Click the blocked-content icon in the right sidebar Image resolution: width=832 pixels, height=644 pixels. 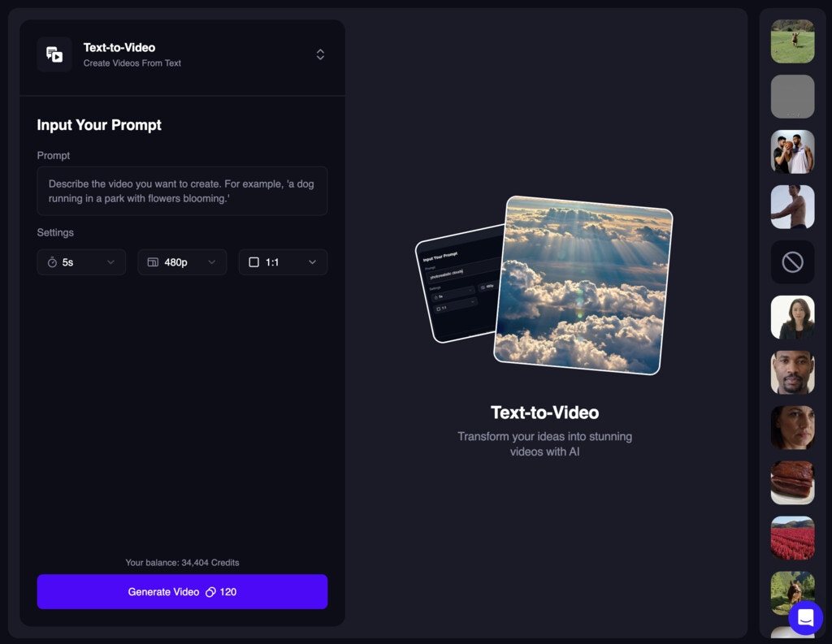(792, 261)
